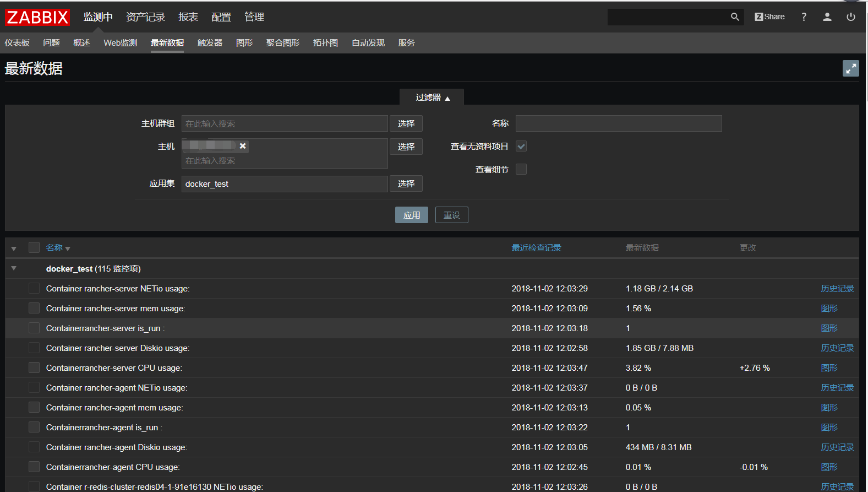Collapse the 过滤器 filter panel
This screenshot has height=492, width=868.
432,98
